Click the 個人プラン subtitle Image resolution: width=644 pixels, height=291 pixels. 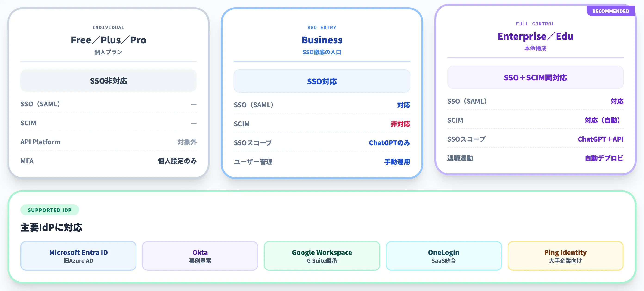tap(108, 52)
